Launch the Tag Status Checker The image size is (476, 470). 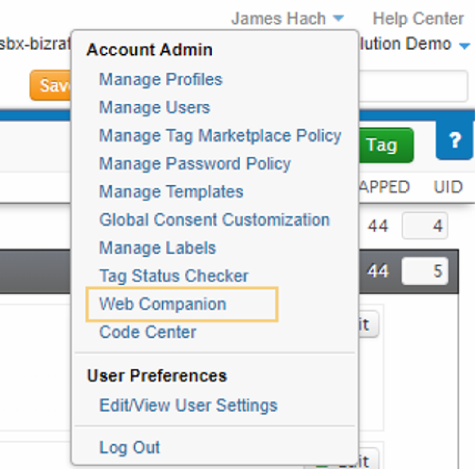tap(174, 276)
